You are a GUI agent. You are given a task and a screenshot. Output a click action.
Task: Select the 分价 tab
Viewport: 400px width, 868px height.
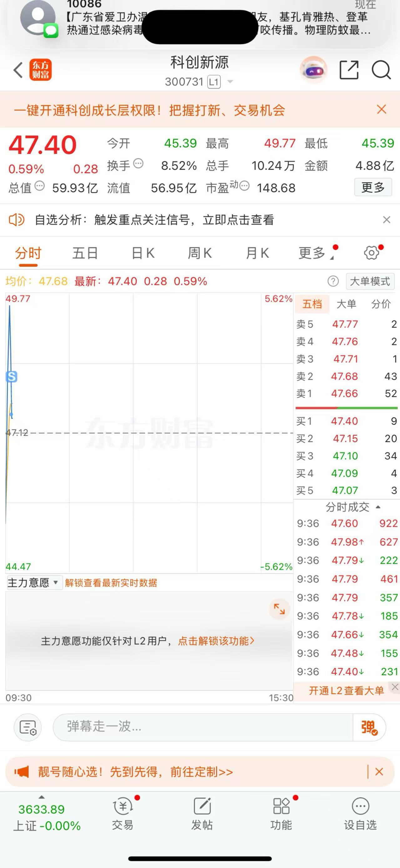click(x=381, y=304)
